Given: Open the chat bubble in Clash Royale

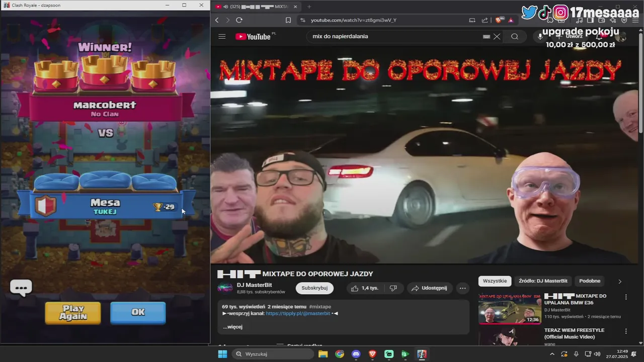Looking at the screenshot, I should point(21,288).
